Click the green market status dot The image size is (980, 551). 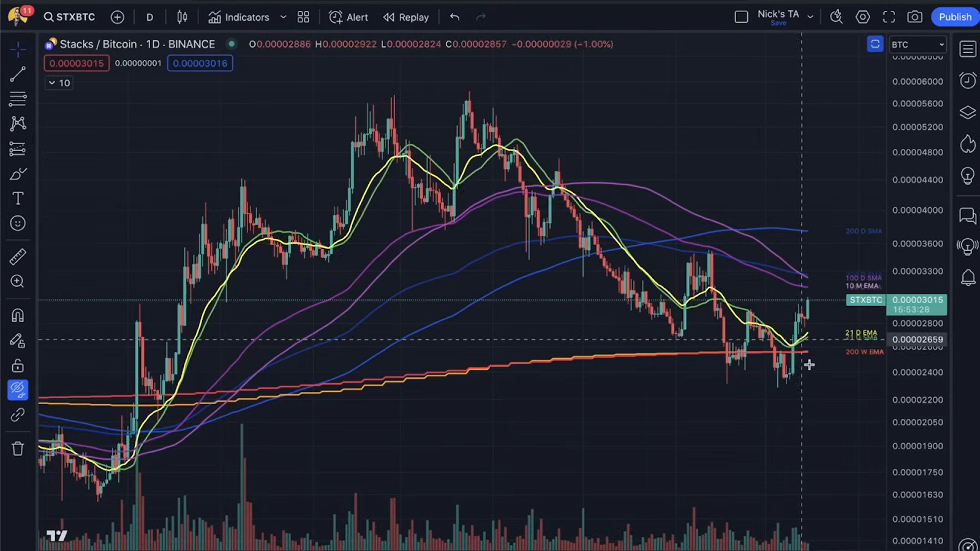pos(231,43)
